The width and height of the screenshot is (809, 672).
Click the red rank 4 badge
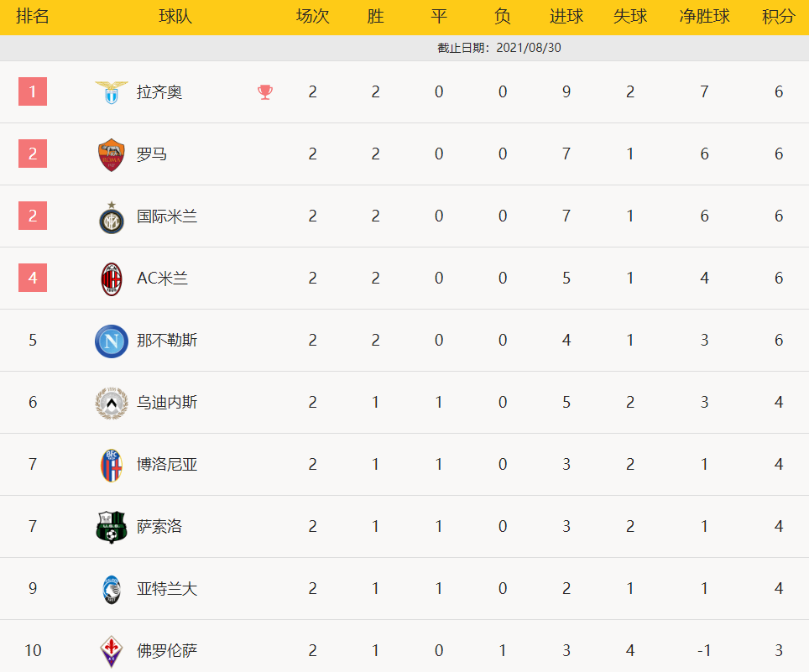pos(33,278)
